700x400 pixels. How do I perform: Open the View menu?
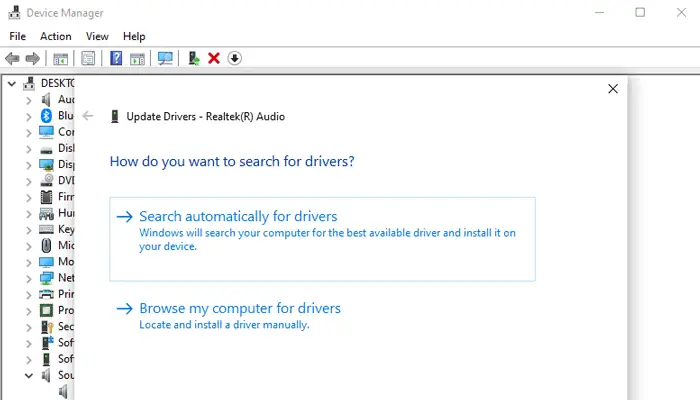[x=97, y=36]
